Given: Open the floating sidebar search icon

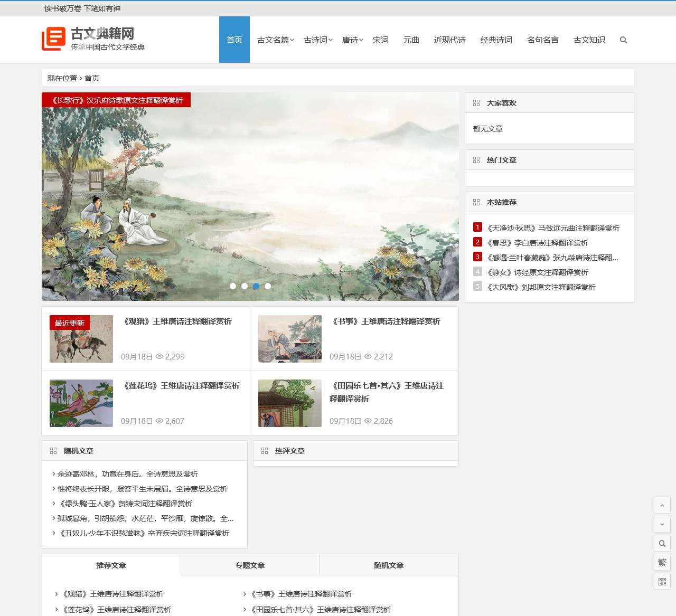Looking at the screenshot, I should click(662, 543).
